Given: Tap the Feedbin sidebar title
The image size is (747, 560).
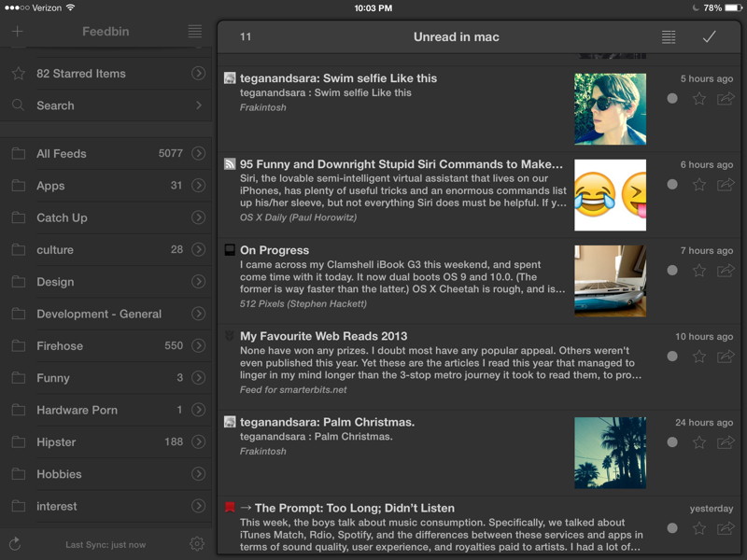Looking at the screenshot, I should (106, 32).
